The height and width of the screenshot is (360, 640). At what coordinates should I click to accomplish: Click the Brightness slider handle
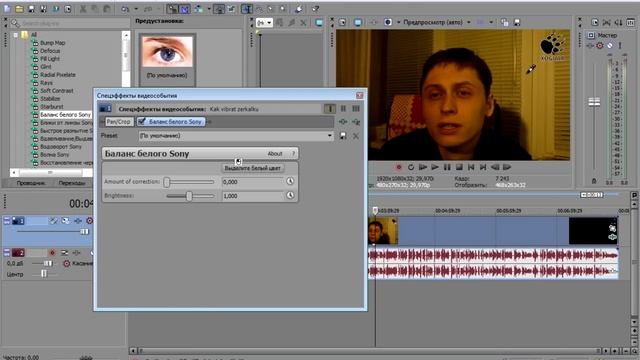pyautogui.click(x=189, y=196)
